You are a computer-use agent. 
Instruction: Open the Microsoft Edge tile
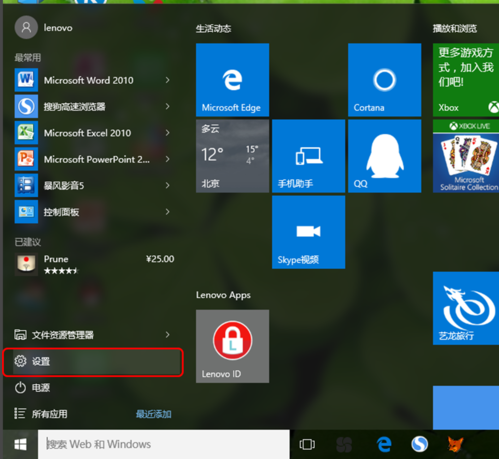[232, 80]
